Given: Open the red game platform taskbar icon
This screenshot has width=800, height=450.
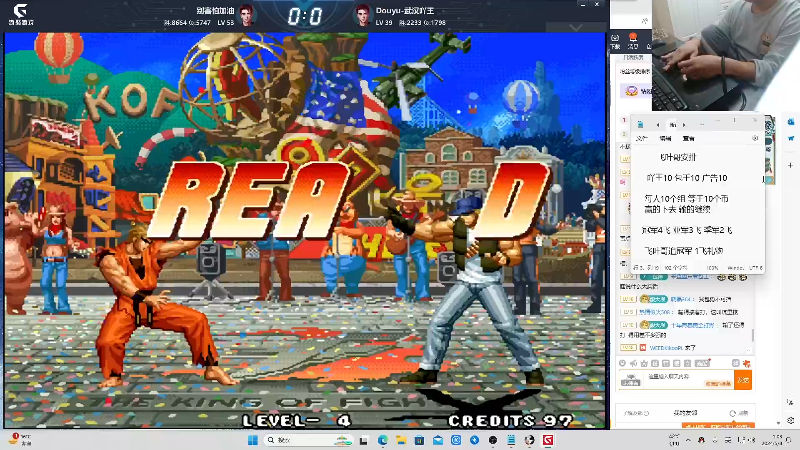Looking at the screenshot, I should pos(548,440).
